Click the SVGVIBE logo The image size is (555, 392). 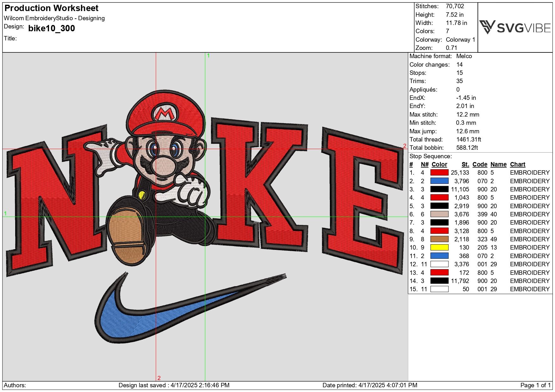[515, 27]
